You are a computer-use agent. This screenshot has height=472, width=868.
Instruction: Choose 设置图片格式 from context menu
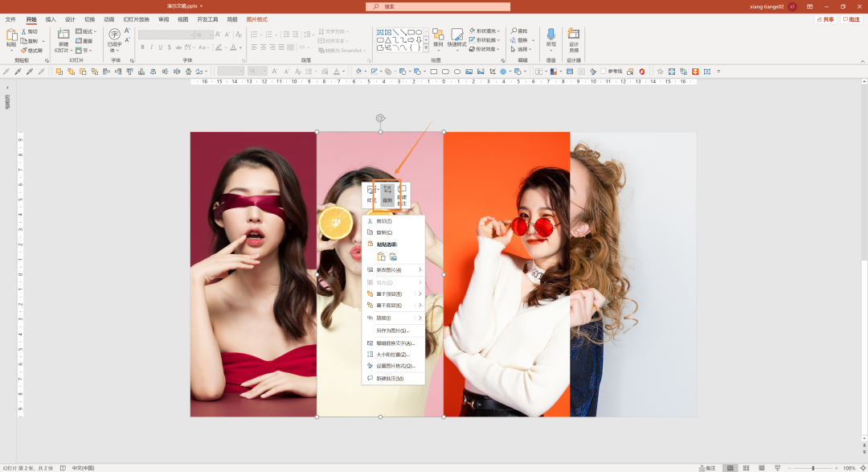[395, 366]
